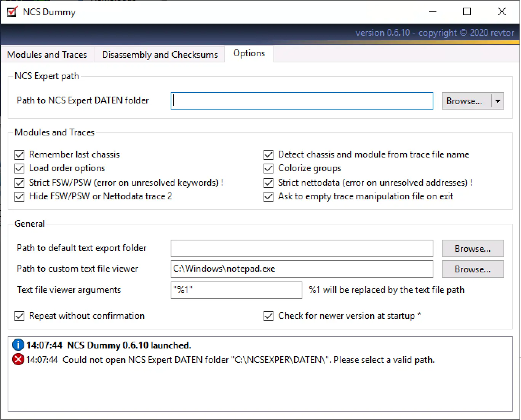Click the blue info icon next to launch message
The width and height of the screenshot is (521, 420).
(18, 345)
